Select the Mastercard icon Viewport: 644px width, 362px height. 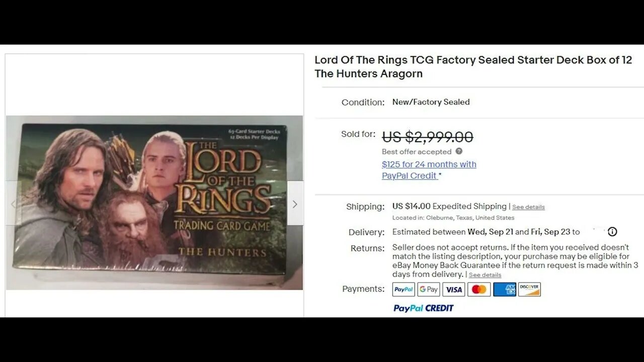[x=479, y=289]
